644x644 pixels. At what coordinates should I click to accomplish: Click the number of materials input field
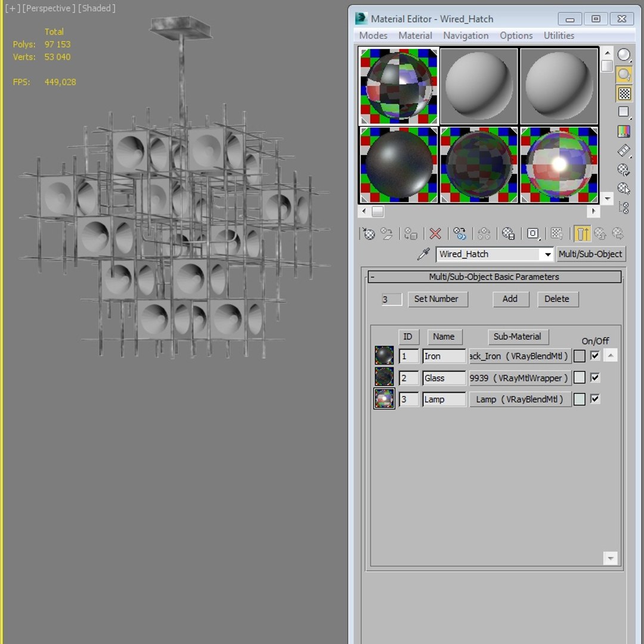click(x=392, y=299)
